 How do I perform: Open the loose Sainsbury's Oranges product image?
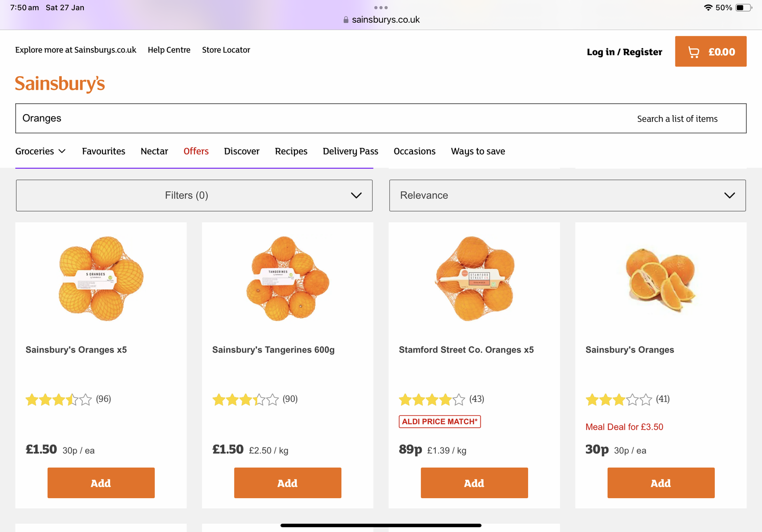tap(661, 278)
